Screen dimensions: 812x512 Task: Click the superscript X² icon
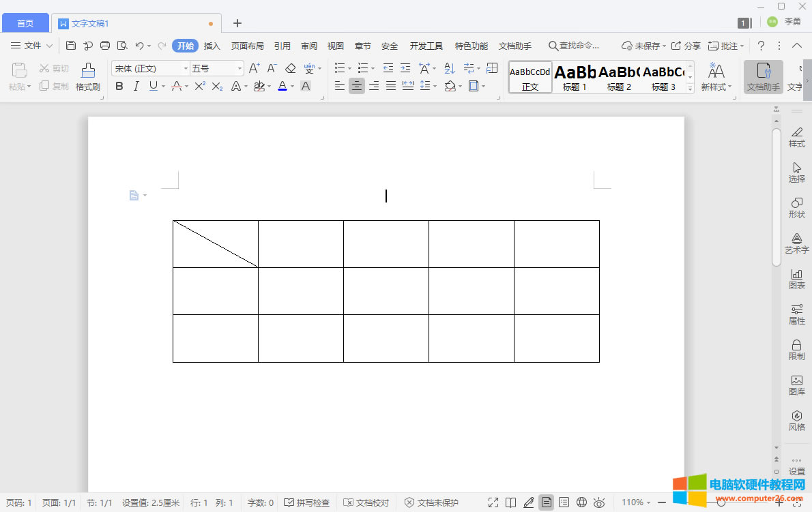[x=200, y=86]
